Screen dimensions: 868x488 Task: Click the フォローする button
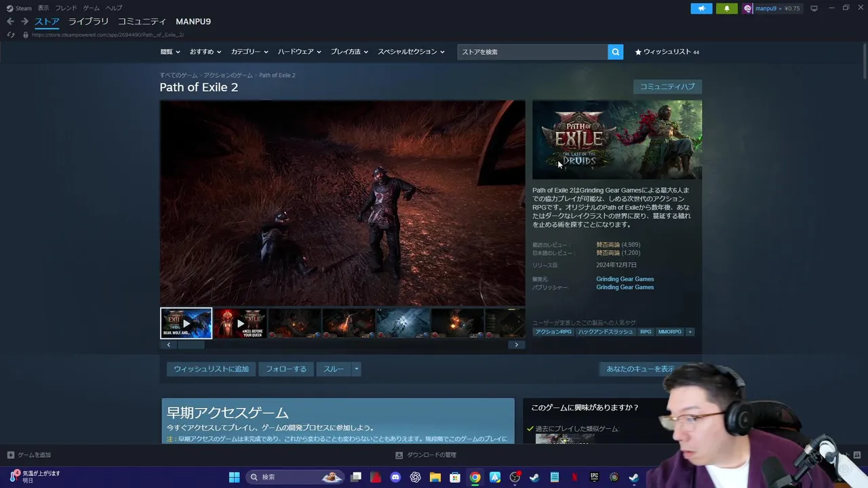tap(286, 369)
